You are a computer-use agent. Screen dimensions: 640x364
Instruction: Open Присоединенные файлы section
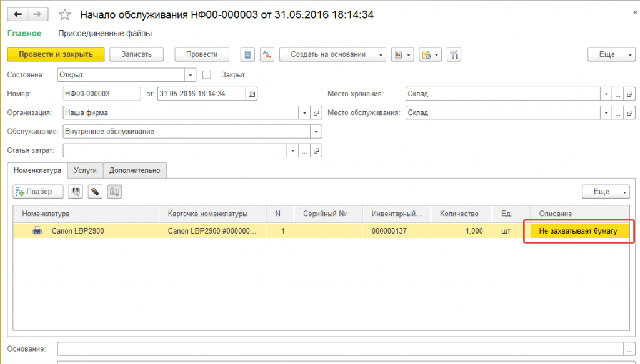tap(105, 34)
